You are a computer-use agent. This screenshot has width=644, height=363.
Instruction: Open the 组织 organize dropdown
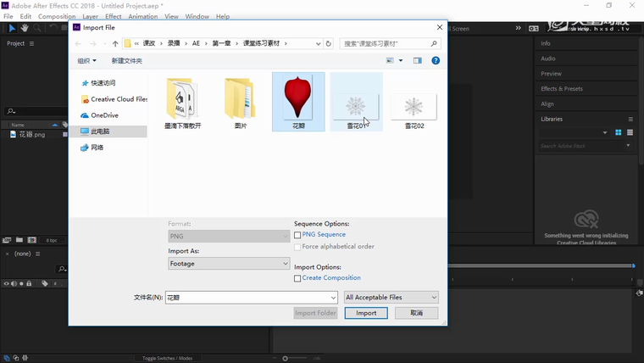(86, 60)
